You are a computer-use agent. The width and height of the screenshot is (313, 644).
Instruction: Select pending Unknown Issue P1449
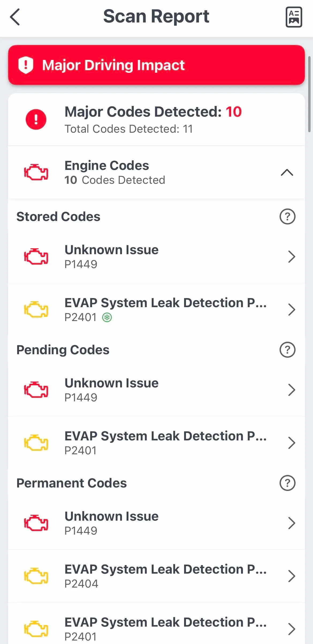click(x=156, y=390)
